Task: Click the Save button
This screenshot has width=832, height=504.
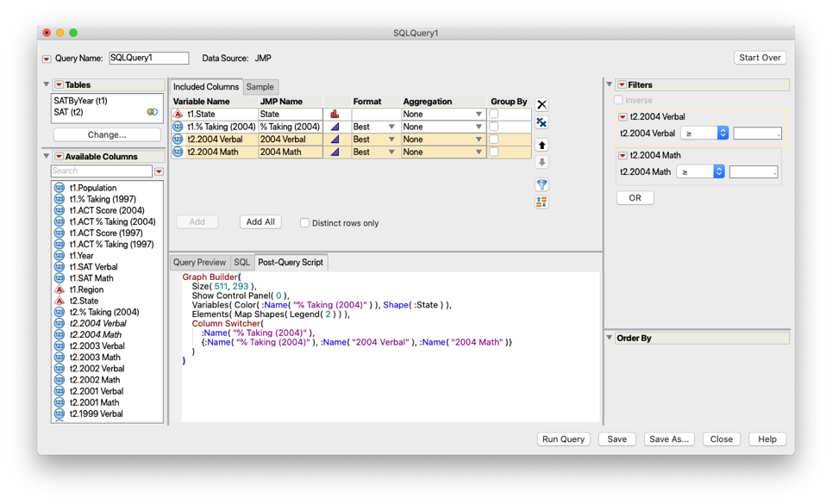Action: tap(617, 439)
